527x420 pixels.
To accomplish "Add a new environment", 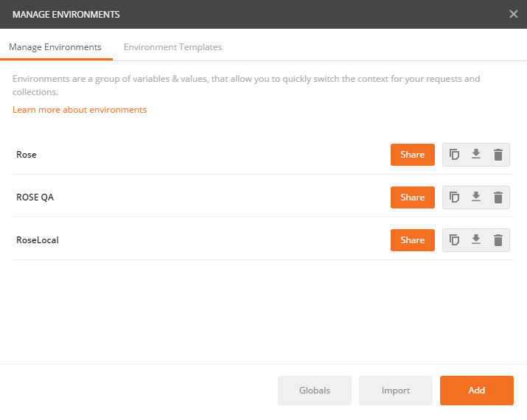I will click(477, 390).
